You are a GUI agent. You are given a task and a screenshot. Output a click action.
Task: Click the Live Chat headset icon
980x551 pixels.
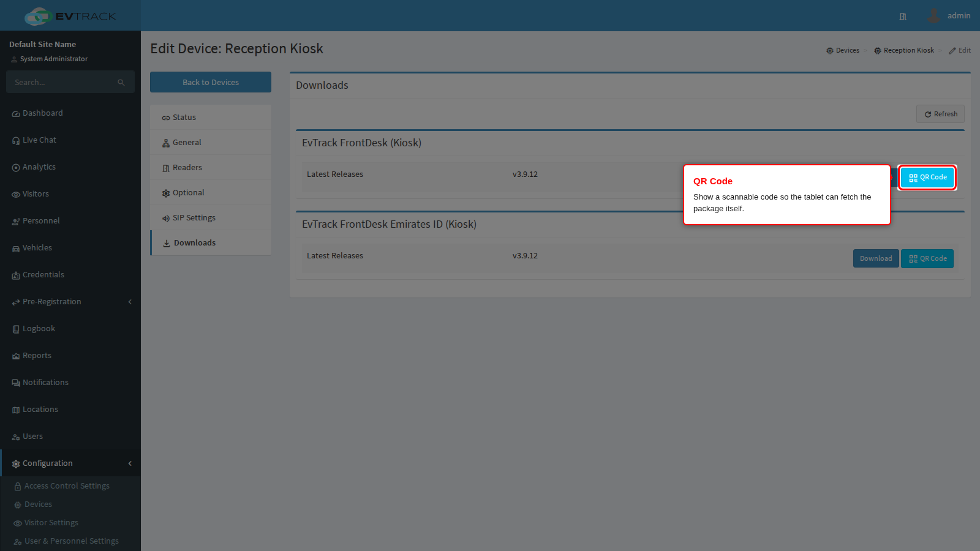coord(16,141)
